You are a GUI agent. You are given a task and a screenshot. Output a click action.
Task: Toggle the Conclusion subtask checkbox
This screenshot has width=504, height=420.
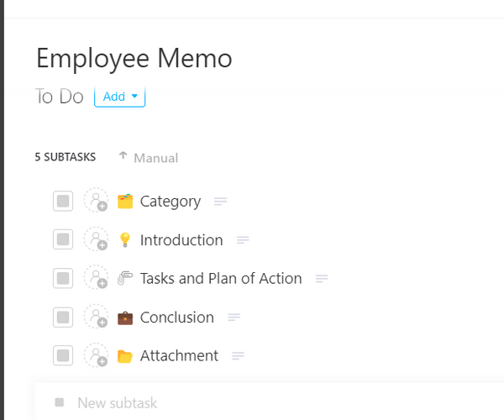point(63,317)
